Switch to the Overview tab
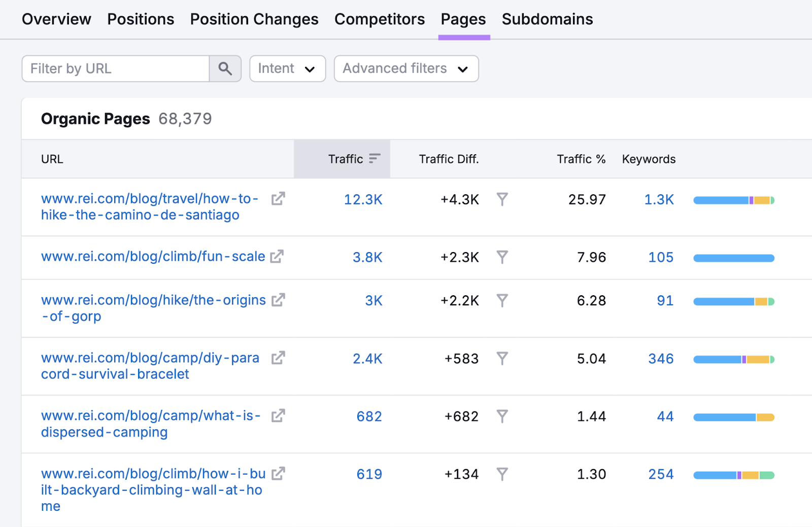The height and width of the screenshot is (527, 812). click(56, 19)
